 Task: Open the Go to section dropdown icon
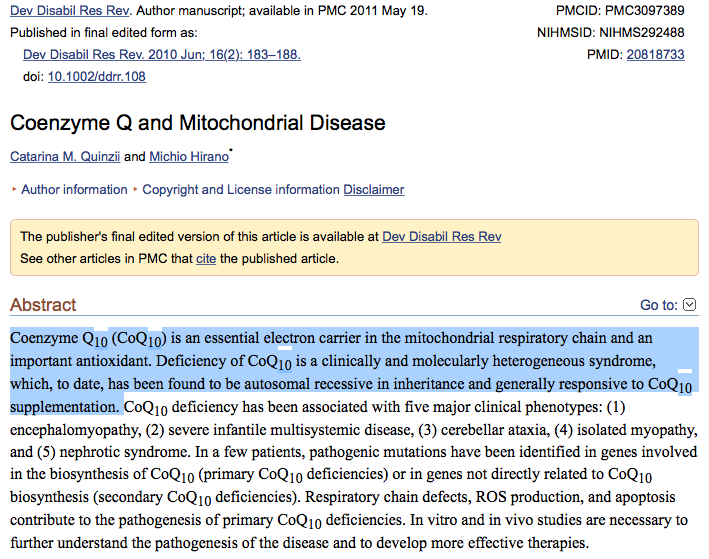pyautogui.click(x=689, y=305)
